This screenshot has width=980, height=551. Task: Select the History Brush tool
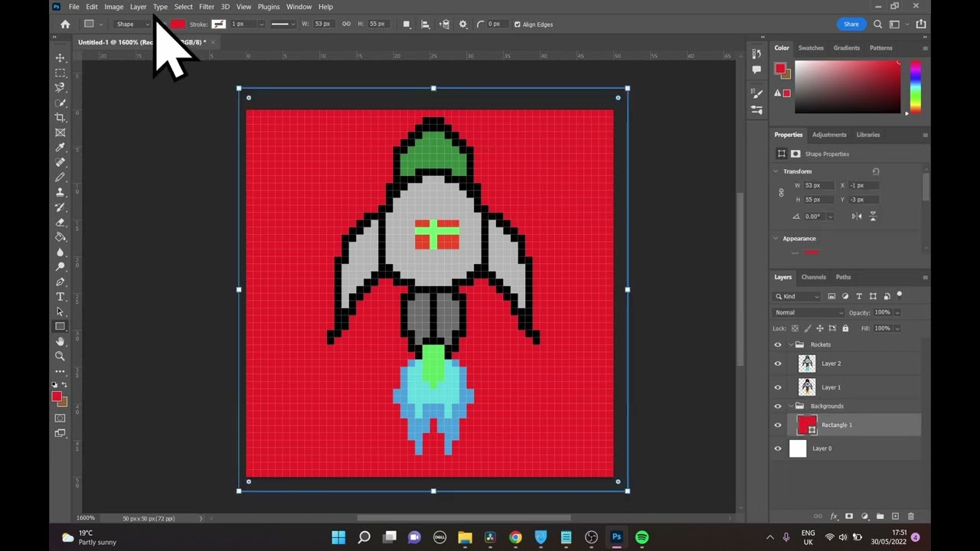[60, 207]
